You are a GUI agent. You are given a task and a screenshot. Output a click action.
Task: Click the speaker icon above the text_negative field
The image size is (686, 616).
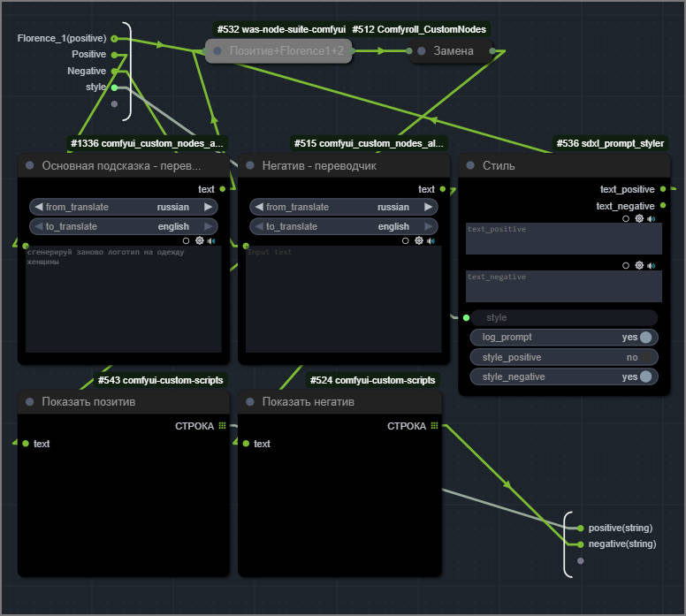[652, 265]
